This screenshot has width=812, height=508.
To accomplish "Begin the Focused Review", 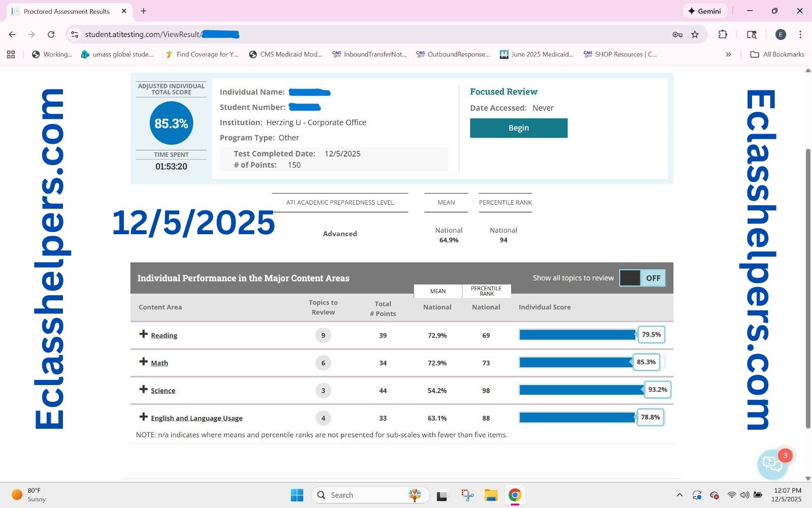I will pyautogui.click(x=518, y=128).
